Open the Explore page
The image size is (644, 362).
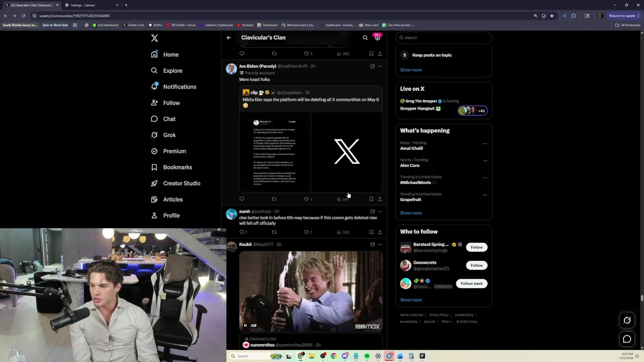[167, 70]
